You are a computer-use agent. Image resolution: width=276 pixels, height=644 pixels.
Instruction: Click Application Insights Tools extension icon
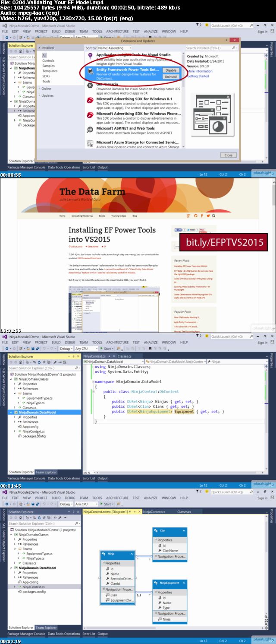pyautogui.click(x=90, y=56)
